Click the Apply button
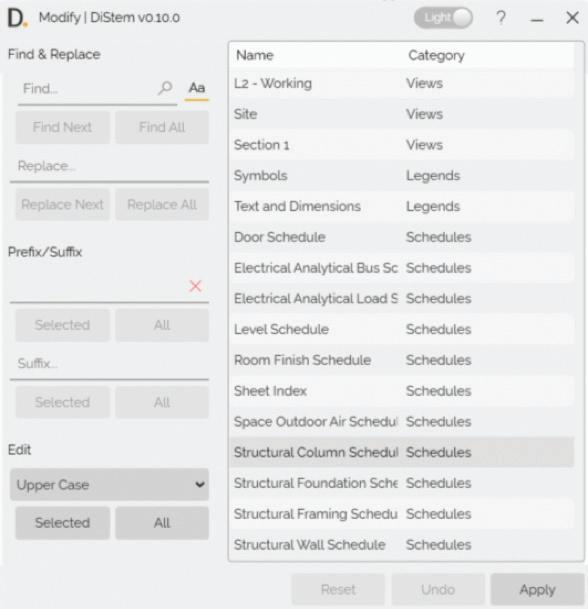The image size is (588, 609). [x=538, y=590]
